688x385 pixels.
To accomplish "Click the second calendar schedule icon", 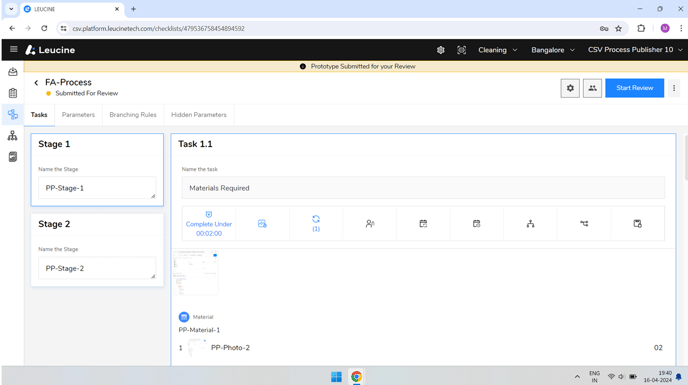I will coord(477,223).
